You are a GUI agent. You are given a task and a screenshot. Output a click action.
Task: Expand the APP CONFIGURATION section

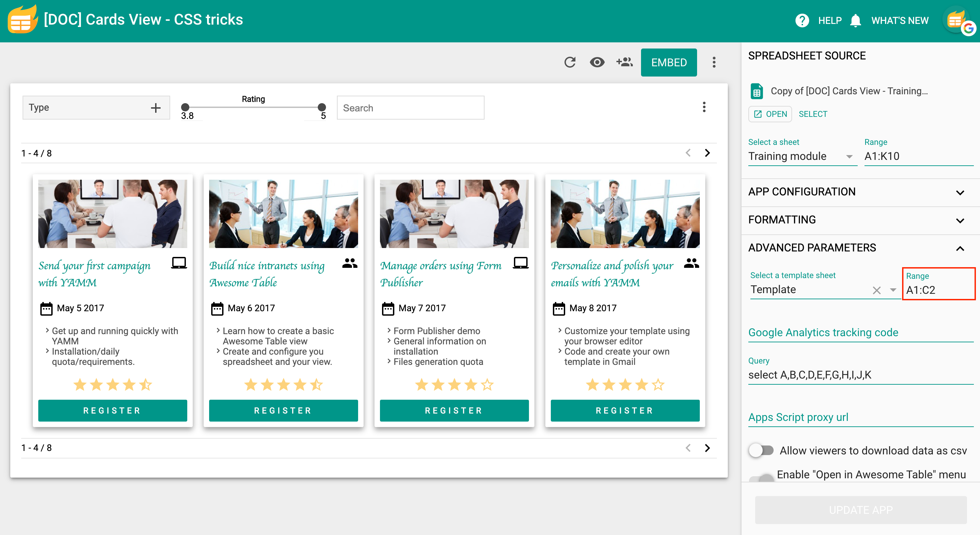pos(860,192)
